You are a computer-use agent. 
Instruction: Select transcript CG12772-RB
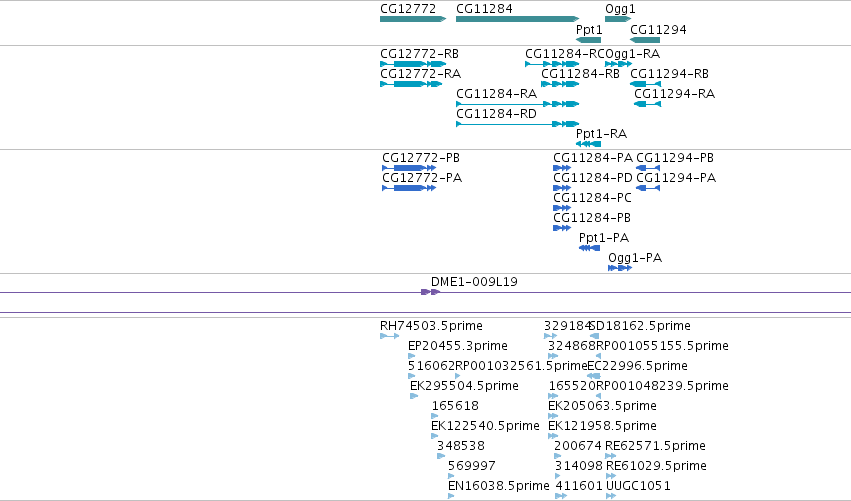(413, 64)
